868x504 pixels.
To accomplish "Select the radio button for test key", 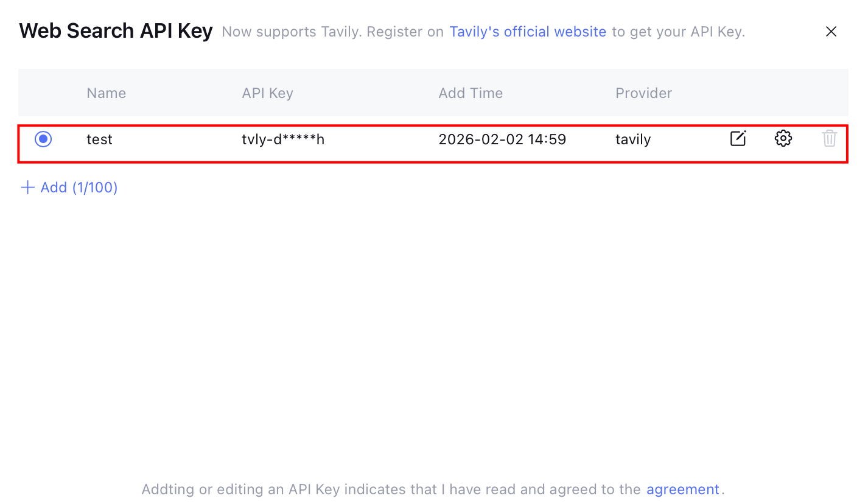I will click(43, 139).
